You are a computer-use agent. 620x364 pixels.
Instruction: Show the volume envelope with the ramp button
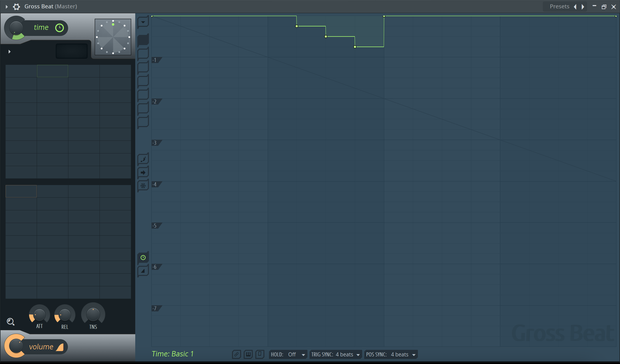(143, 271)
